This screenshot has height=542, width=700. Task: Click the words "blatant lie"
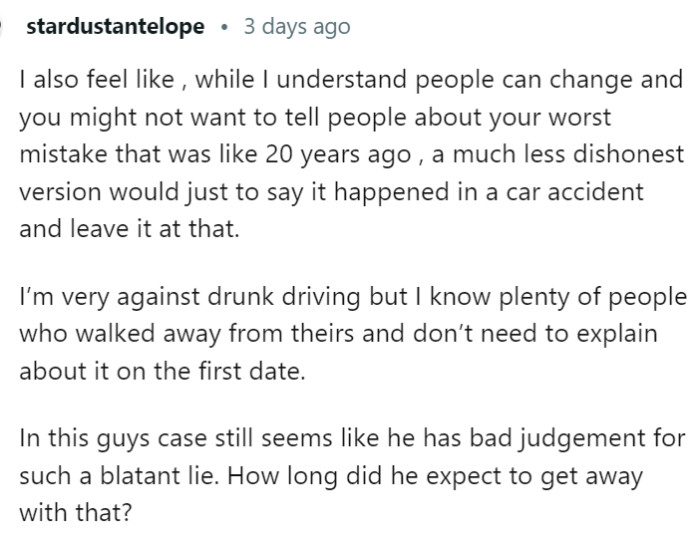tap(142, 476)
